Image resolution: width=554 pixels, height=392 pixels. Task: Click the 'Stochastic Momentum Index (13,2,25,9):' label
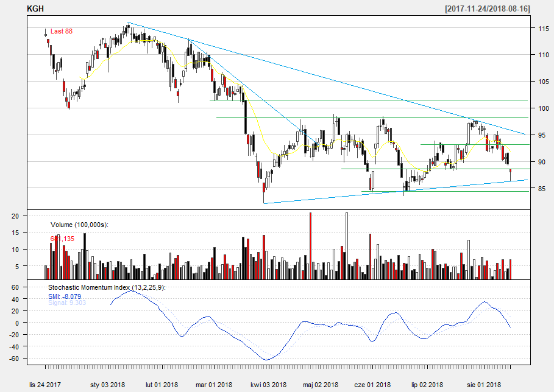pyautogui.click(x=107, y=287)
